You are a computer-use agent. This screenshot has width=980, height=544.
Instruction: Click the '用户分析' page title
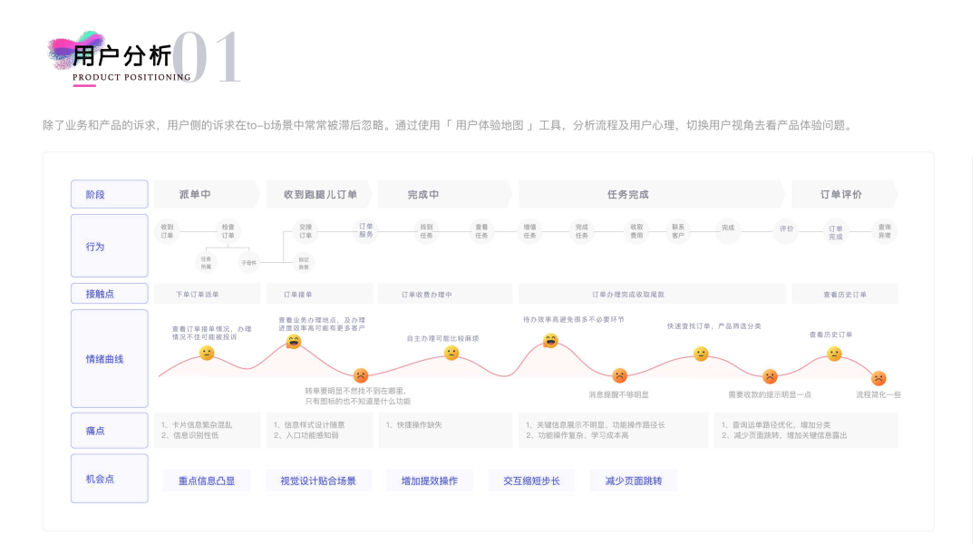coord(121,56)
